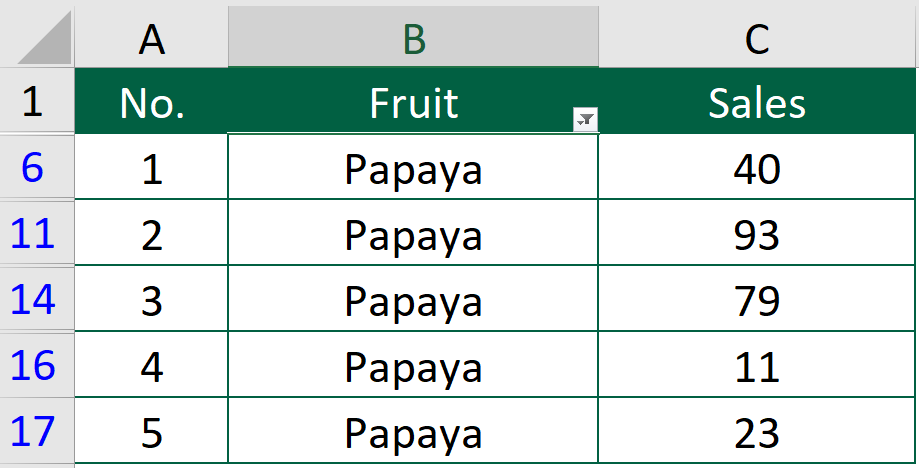Click the Fruit header cell
This screenshot has width=919, height=468.
pyautogui.click(x=413, y=101)
